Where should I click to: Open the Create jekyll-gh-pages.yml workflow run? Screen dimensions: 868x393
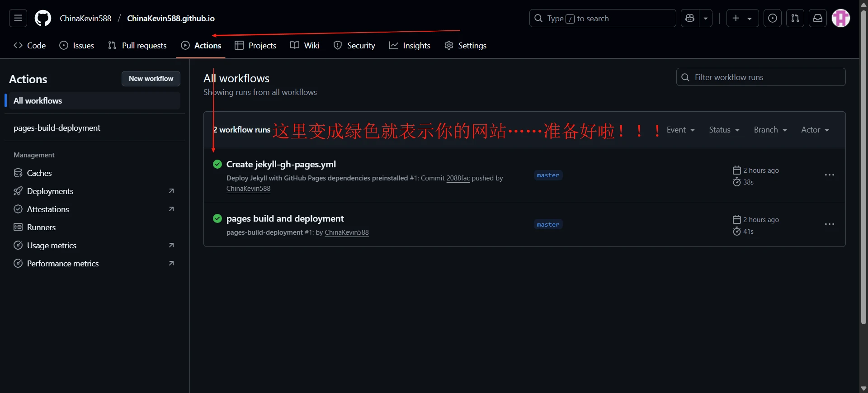tap(281, 164)
